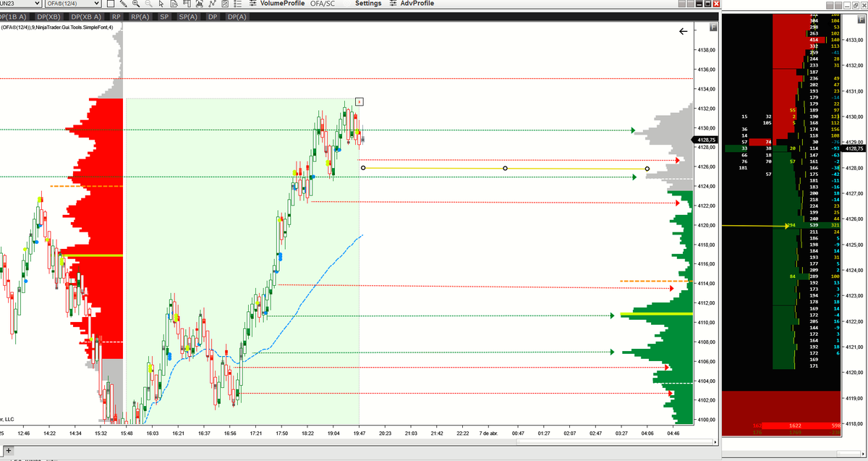The image size is (868, 461).
Task: Click the 16:03 time axis label
Action: pos(152,433)
